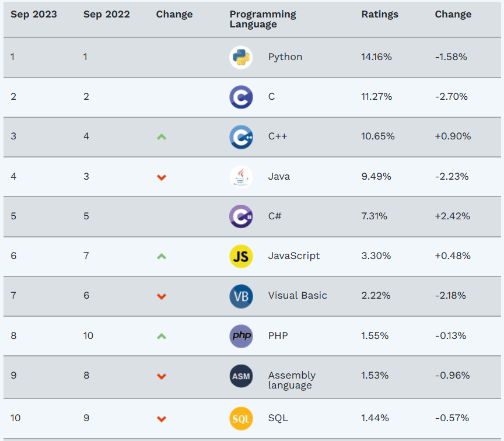The height and width of the screenshot is (441, 504).
Task: Click the yellow JS JavaScript icon
Action: point(241,256)
